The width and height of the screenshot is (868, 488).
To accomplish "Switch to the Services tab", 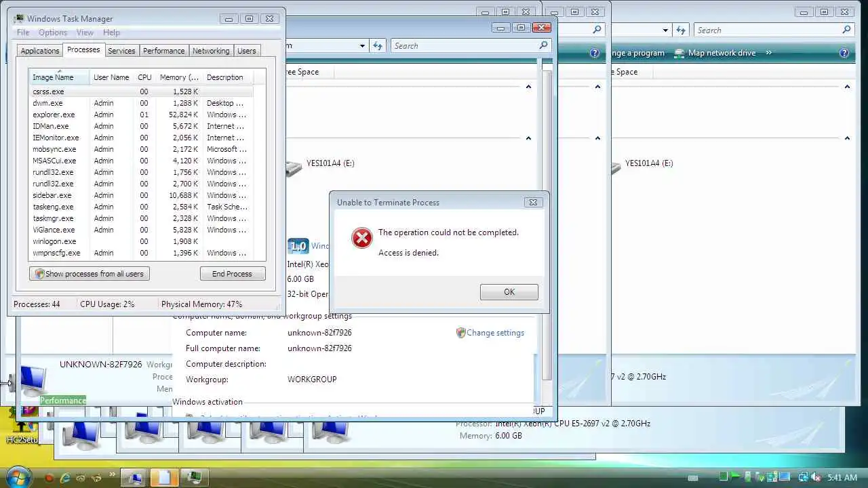I will tap(121, 51).
